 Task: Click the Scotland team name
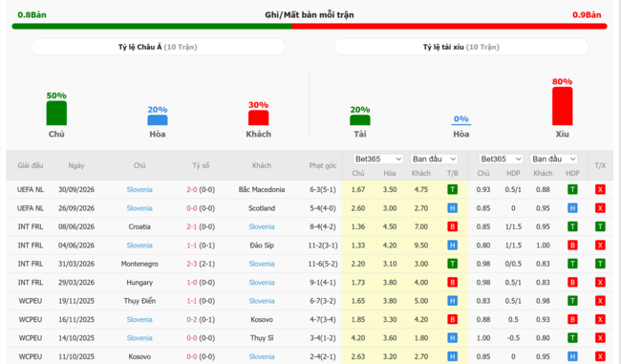coord(262,208)
